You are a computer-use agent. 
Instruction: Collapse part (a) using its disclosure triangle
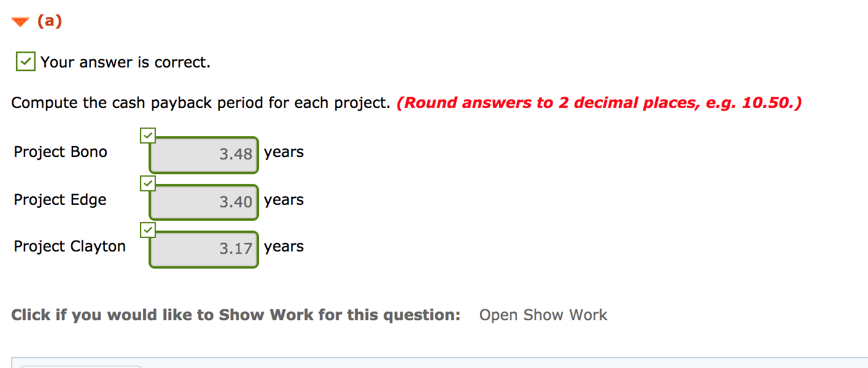[x=19, y=20]
